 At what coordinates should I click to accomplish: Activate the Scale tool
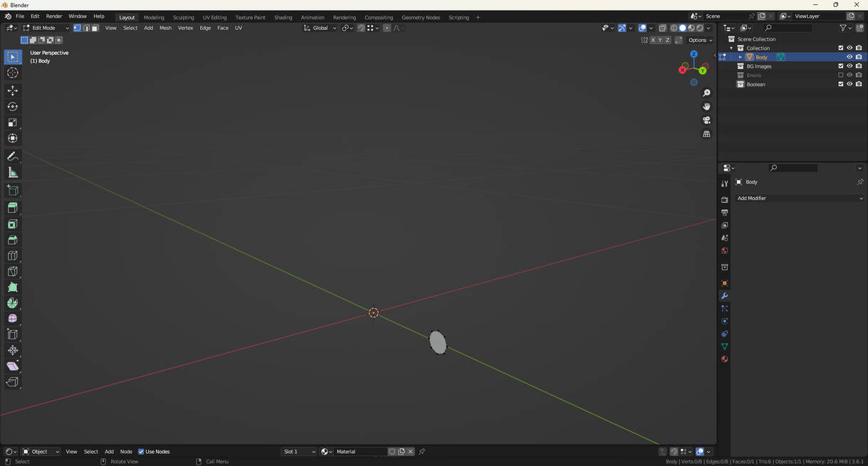[x=13, y=122]
